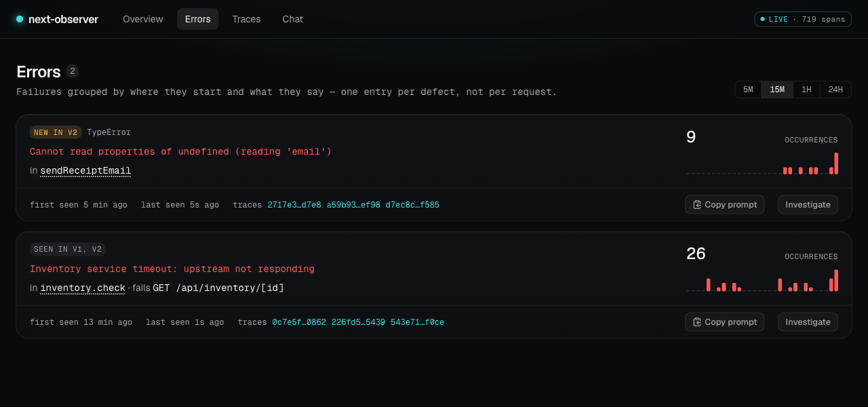Click the GET /api/inventory/[id] route
Screen dimensions: 868x407
coord(218,288)
